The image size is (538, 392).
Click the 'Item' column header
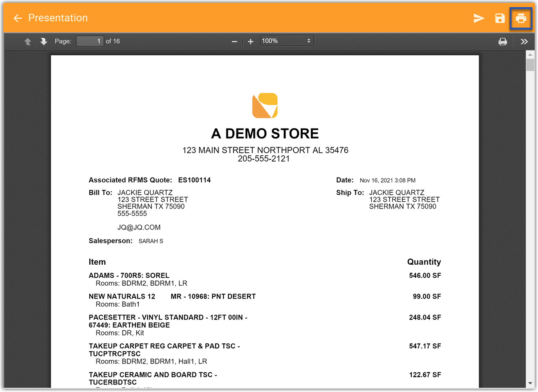click(97, 262)
